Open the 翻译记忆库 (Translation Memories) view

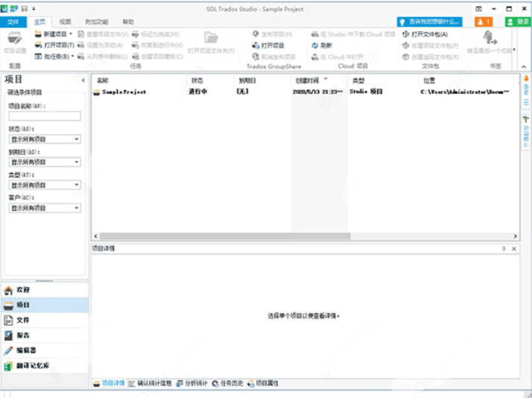(32, 366)
